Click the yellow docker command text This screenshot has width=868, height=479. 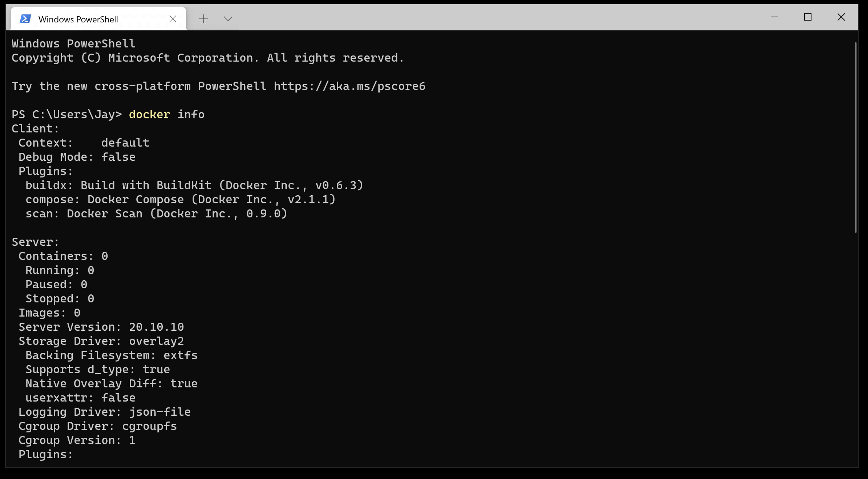[x=149, y=114]
